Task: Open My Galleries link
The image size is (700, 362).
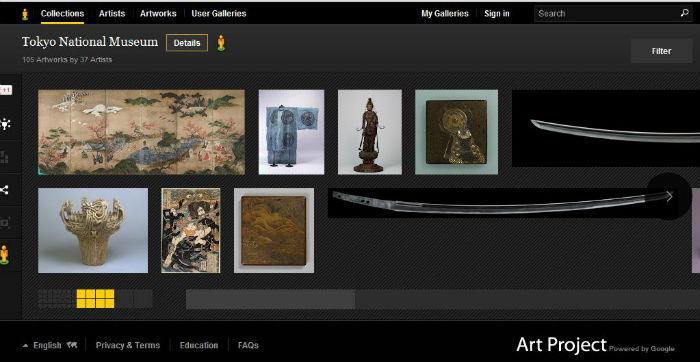Action: [x=445, y=13]
